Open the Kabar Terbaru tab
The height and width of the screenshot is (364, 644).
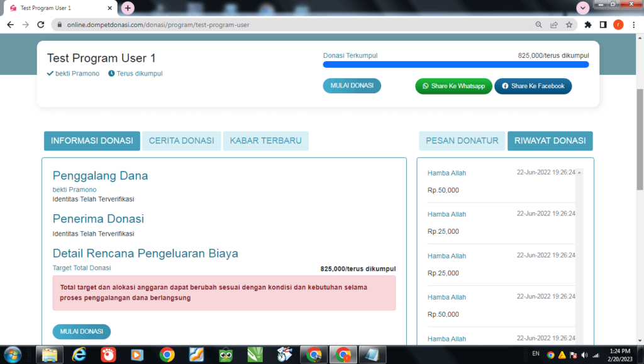click(x=265, y=141)
